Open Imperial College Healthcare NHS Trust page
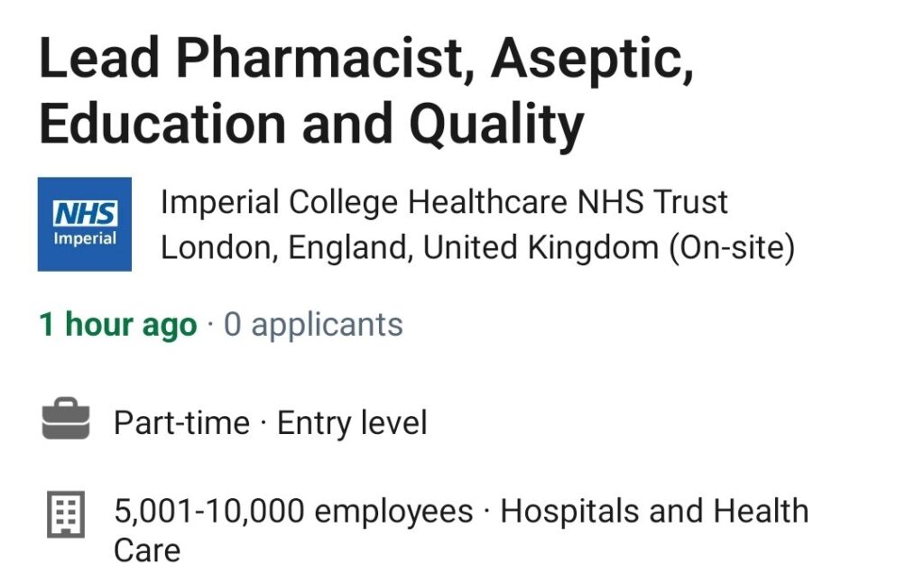Image resolution: width=924 pixels, height=583 pixels. 444,202
